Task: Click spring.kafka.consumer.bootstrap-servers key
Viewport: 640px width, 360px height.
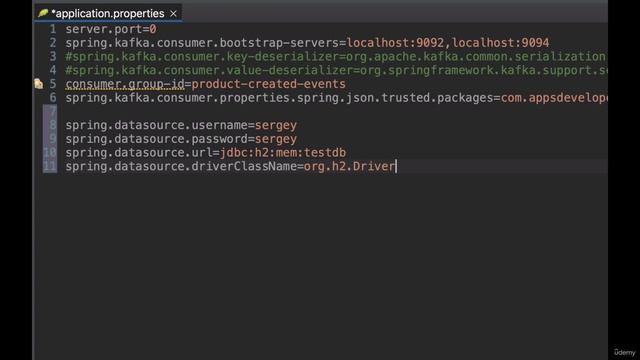Action: (x=202, y=43)
